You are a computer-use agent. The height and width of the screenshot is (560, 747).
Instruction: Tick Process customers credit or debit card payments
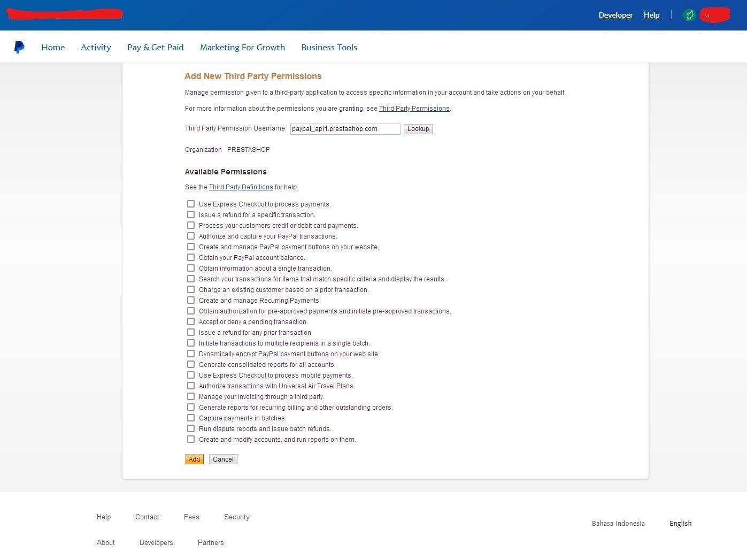(x=191, y=225)
